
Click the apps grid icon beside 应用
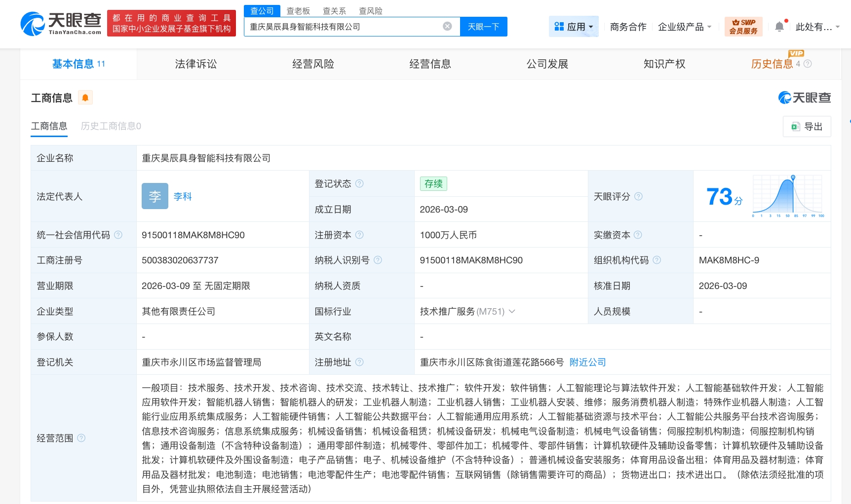(x=558, y=26)
